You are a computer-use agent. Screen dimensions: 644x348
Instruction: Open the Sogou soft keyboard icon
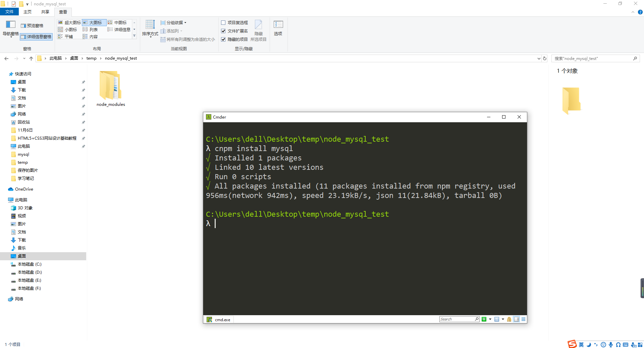pyautogui.click(x=625, y=344)
